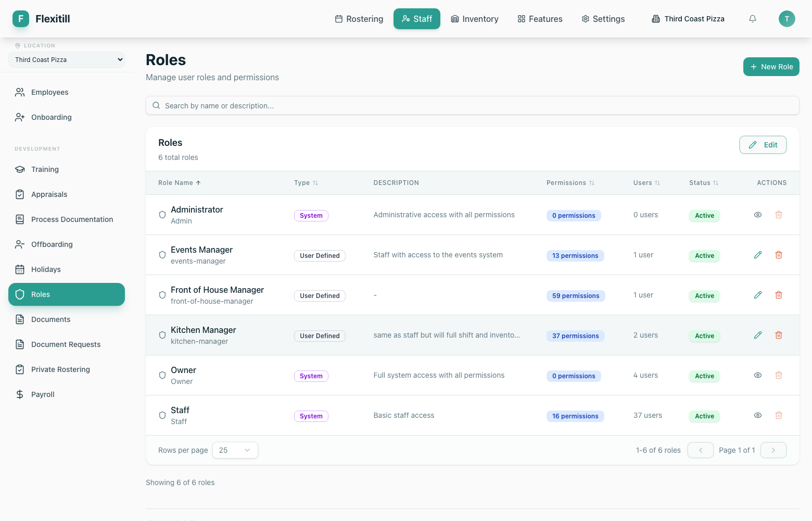The image size is (812, 521).
Task: Select Roles in sidebar
Action: pyautogui.click(x=67, y=294)
